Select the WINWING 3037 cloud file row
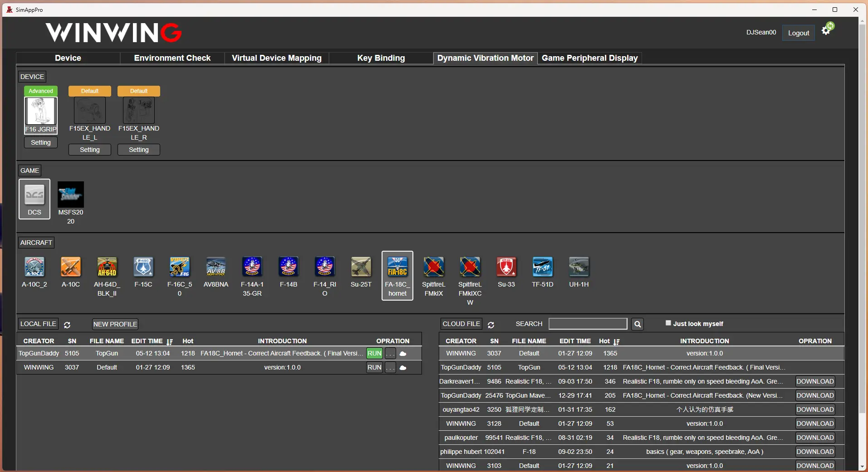The height and width of the screenshot is (472, 868). click(x=642, y=354)
